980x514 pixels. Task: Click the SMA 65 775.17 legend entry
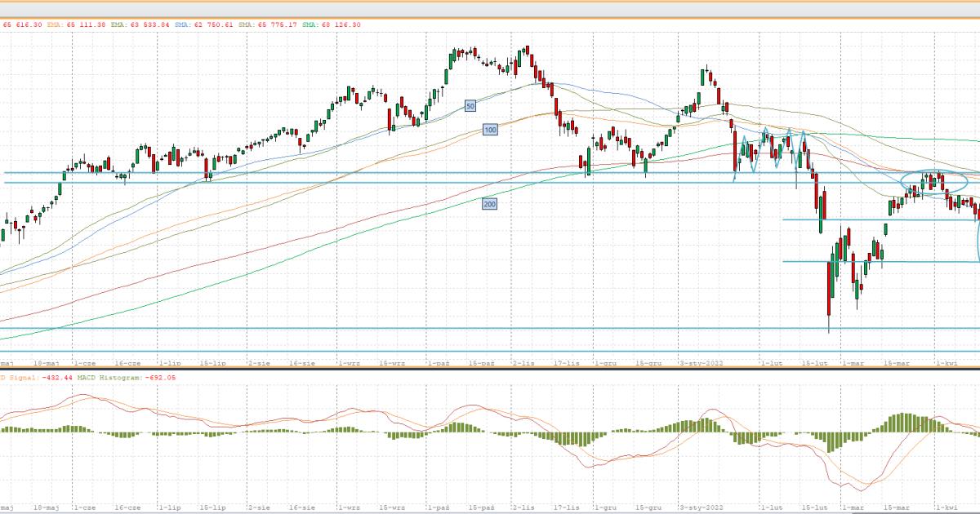pos(267,25)
